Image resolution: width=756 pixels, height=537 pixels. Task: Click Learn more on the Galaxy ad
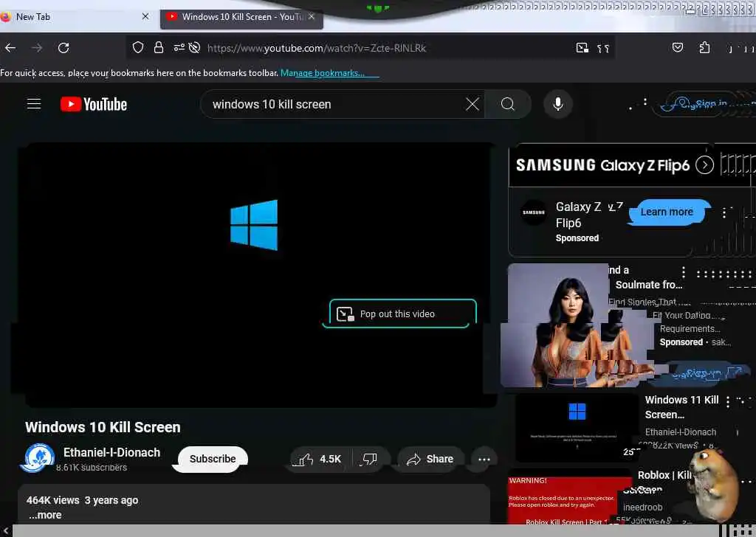click(x=667, y=212)
